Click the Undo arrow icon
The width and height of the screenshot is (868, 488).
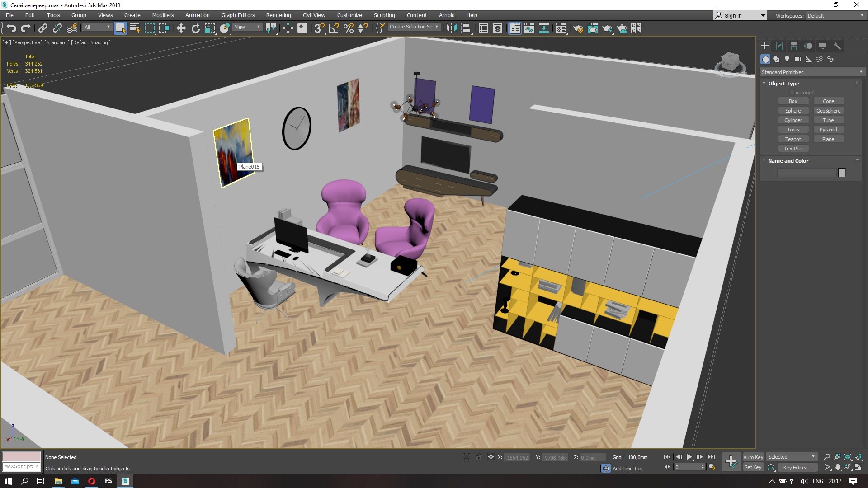(11, 28)
